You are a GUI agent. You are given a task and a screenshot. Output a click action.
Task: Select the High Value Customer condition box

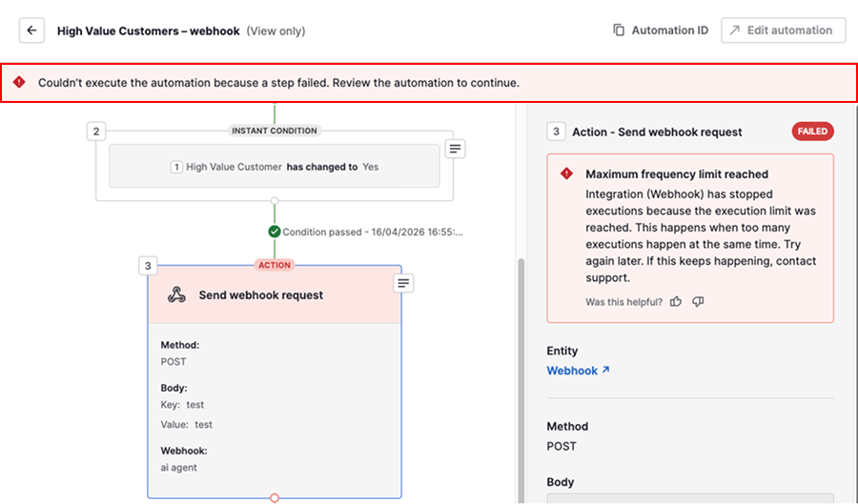[x=275, y=167]
